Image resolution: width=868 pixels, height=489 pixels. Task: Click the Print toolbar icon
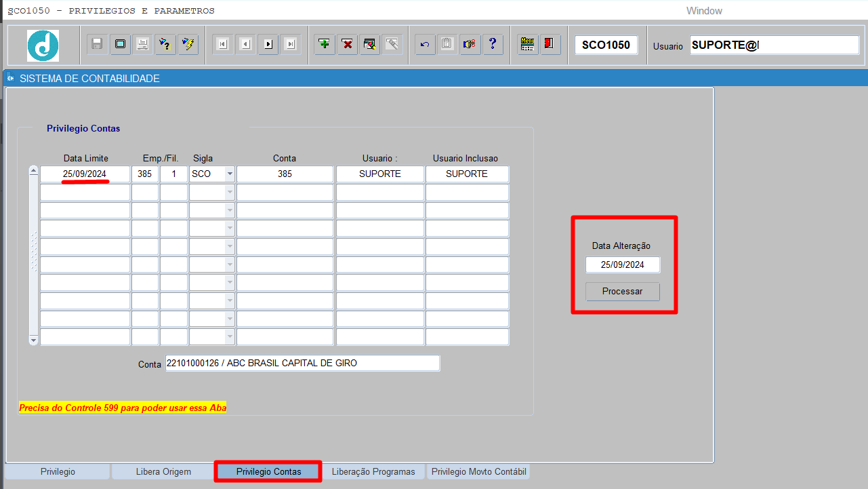point(142,44)
